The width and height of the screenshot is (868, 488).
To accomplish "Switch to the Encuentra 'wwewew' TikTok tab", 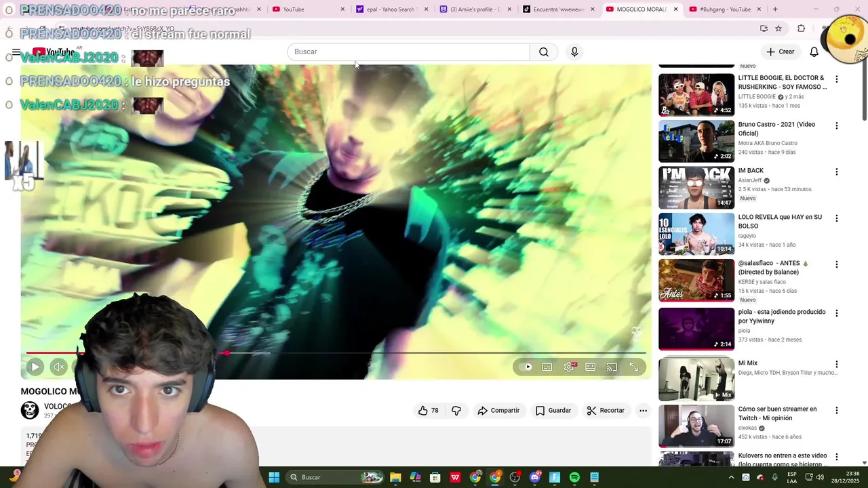I will [558, 9].
